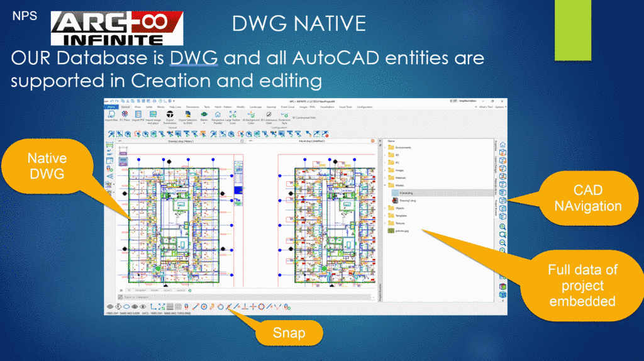Expand the Textures folder
The height and width of the screenshot is (361, 644).
(385, 223)
